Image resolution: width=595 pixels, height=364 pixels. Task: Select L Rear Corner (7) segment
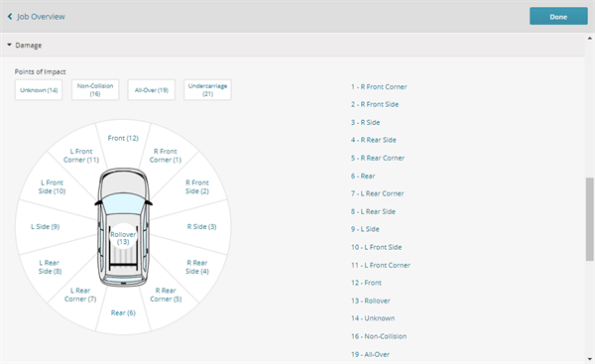[80, 295]
